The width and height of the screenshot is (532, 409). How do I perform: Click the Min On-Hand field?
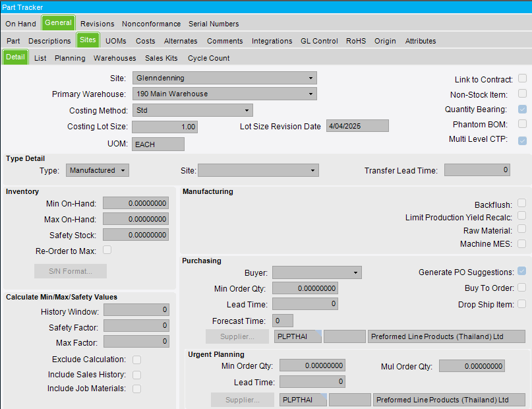(136, 203)
